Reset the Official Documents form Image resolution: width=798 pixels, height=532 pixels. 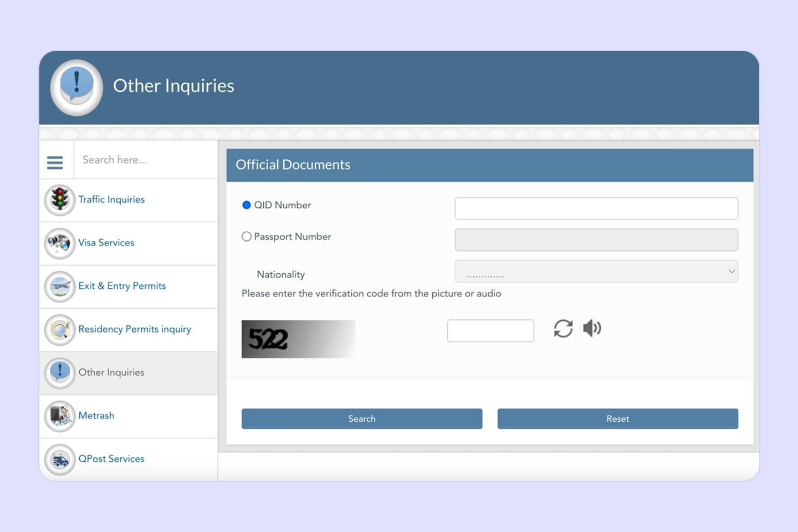coord(617,418)
